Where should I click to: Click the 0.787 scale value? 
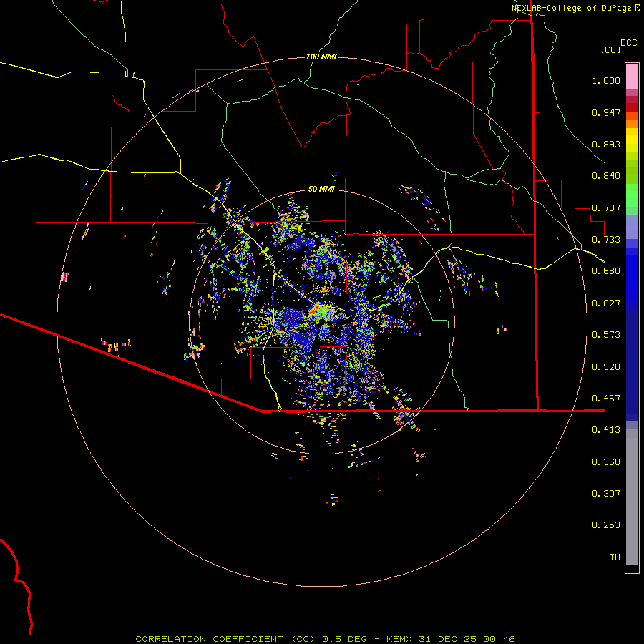606,208
